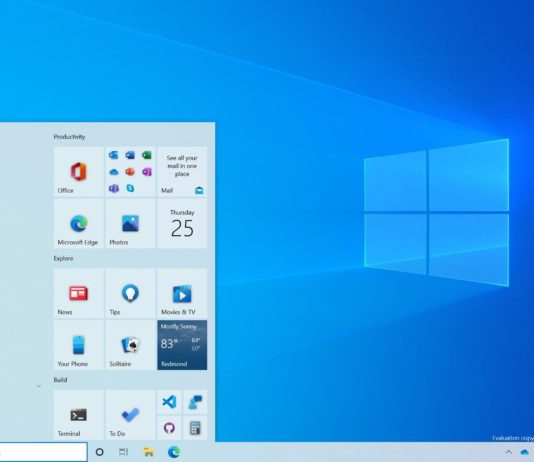Open the Office tile in Start
Screen dimensions: 534x462
pos(79,172)
